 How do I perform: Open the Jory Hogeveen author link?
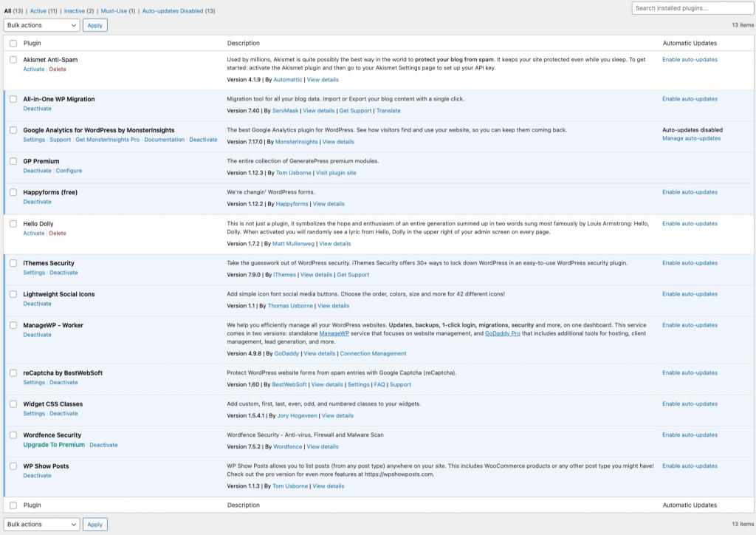pos(297,416)
